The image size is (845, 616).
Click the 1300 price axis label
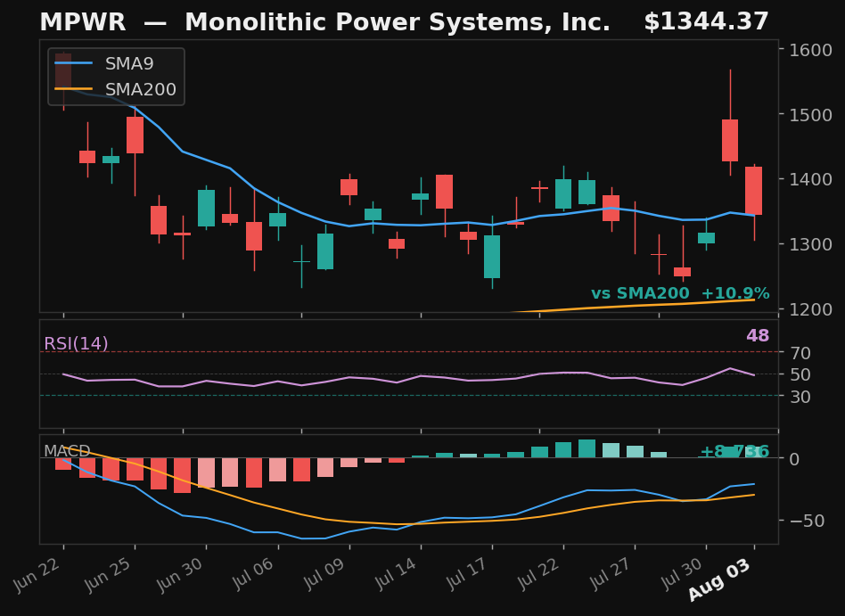click(x=810, y=244)
